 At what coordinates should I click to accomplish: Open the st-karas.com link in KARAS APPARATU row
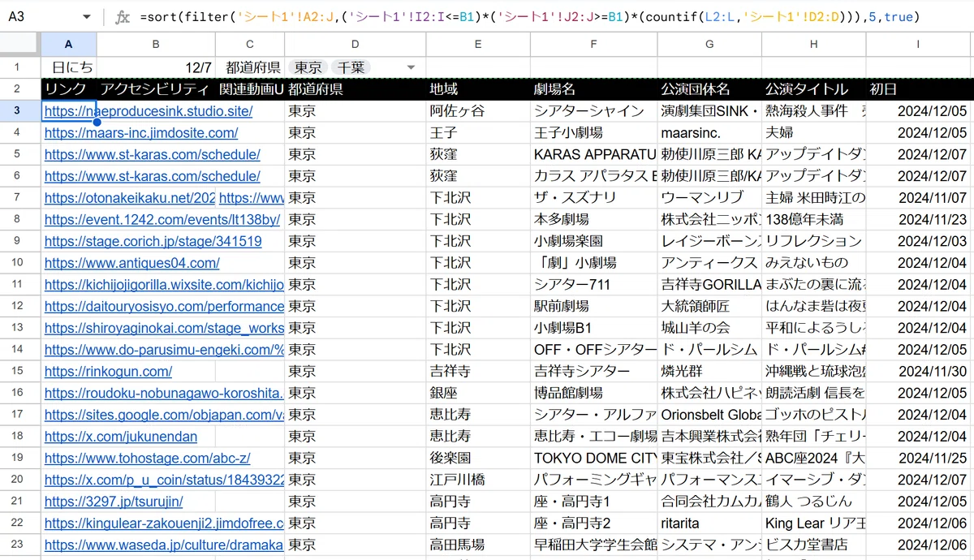152,154
